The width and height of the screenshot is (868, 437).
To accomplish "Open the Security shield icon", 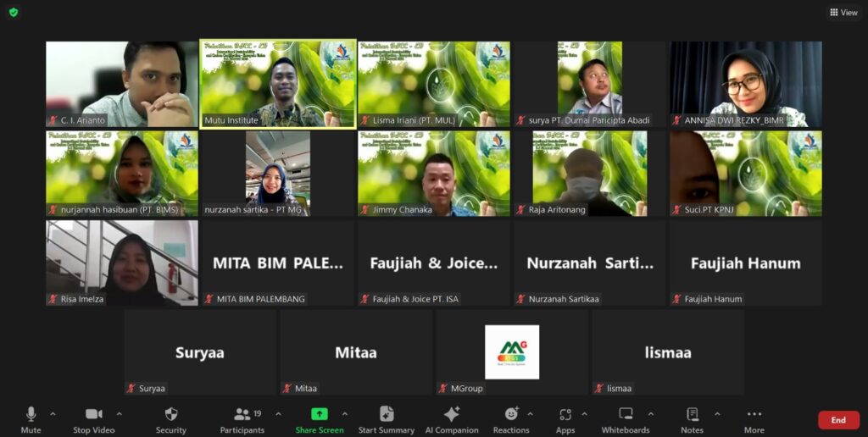I will (x=171, y=414).
